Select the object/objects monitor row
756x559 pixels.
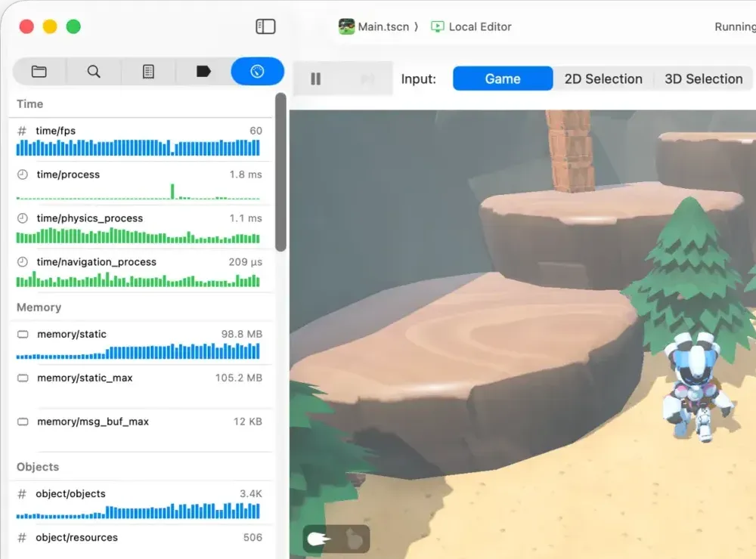pos(140,502)
